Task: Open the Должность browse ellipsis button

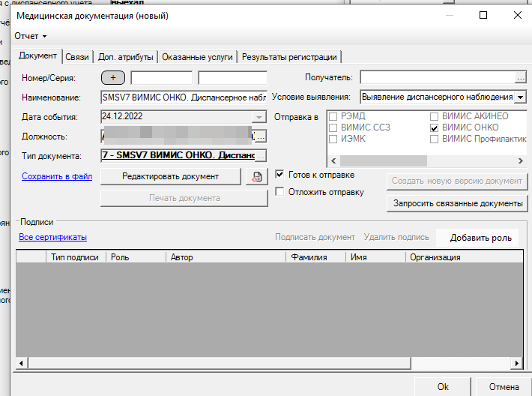Action: [x=261, y=136]
